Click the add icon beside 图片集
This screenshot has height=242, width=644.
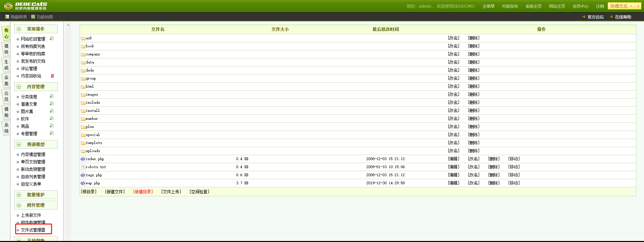pos(52,111)
